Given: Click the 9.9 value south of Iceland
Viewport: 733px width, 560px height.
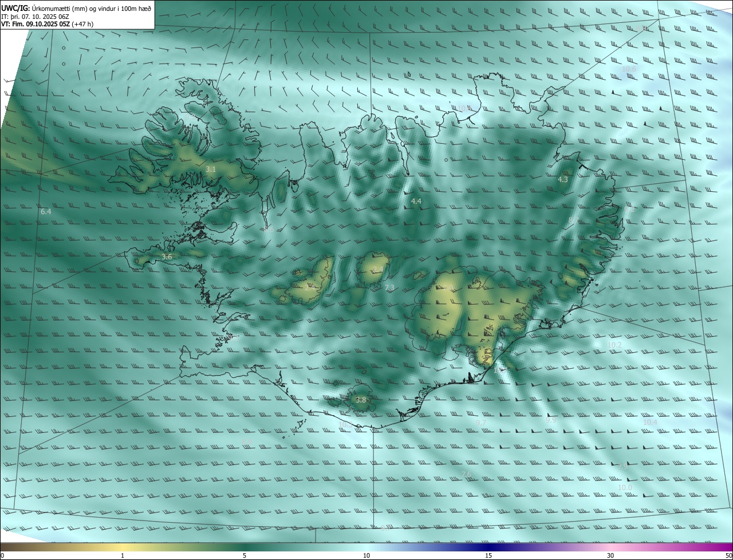Looking at the screenshot, I should [551, 420].
